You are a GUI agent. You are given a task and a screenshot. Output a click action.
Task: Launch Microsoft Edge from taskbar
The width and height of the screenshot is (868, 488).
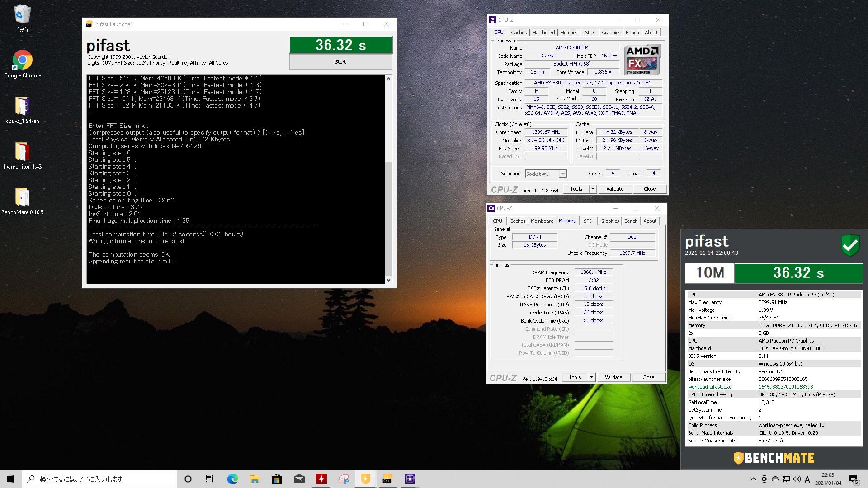(x=232, y=479)
